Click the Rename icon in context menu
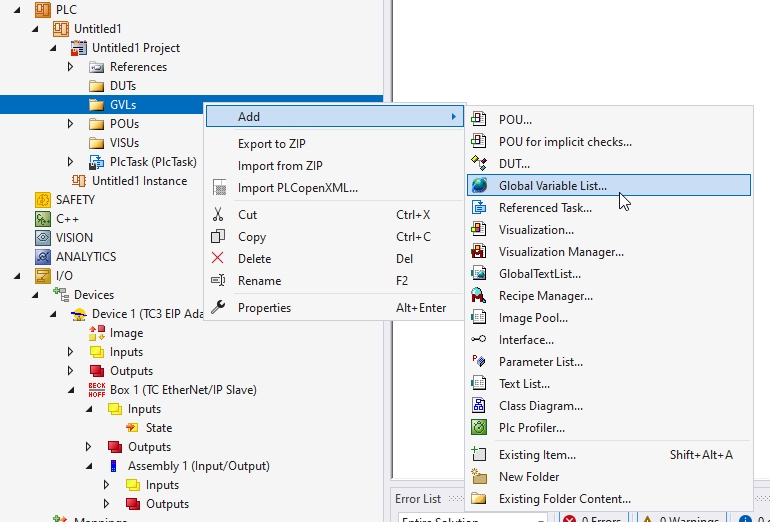770x522 pixels. click(218, 280)
